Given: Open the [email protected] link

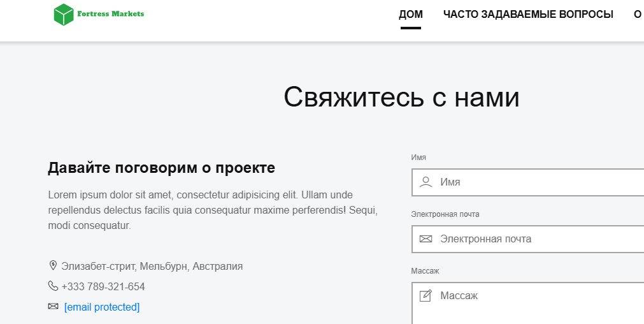Looking at the screenshot, I should pos(102,307).
